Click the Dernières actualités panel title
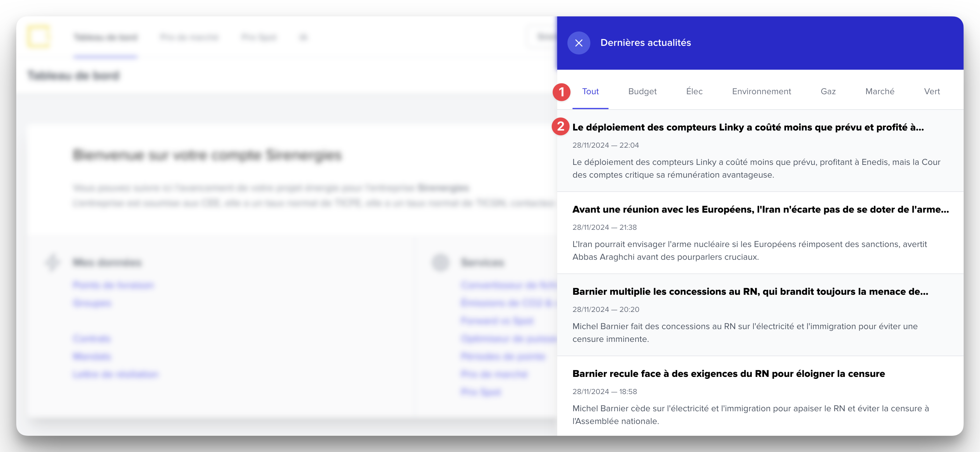The width and height of the screenshot is (980, 452). pyautogui.click(x=645, y=43)
